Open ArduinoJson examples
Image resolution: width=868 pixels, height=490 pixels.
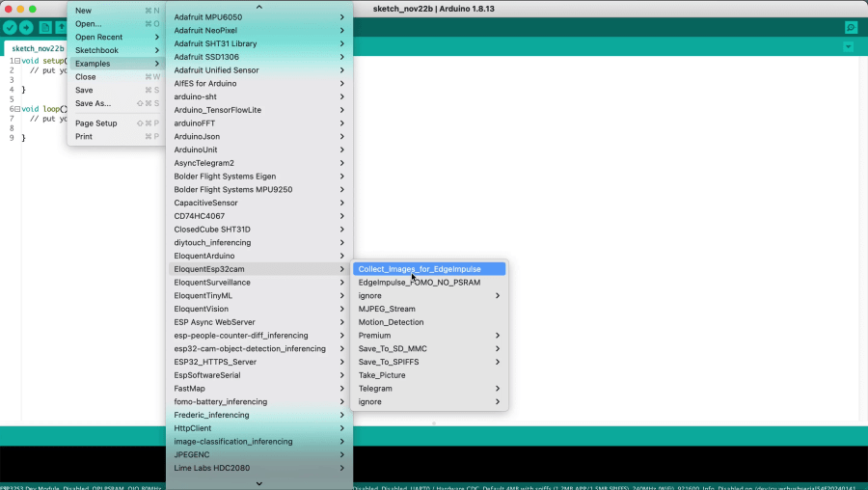tap(259, 137)
